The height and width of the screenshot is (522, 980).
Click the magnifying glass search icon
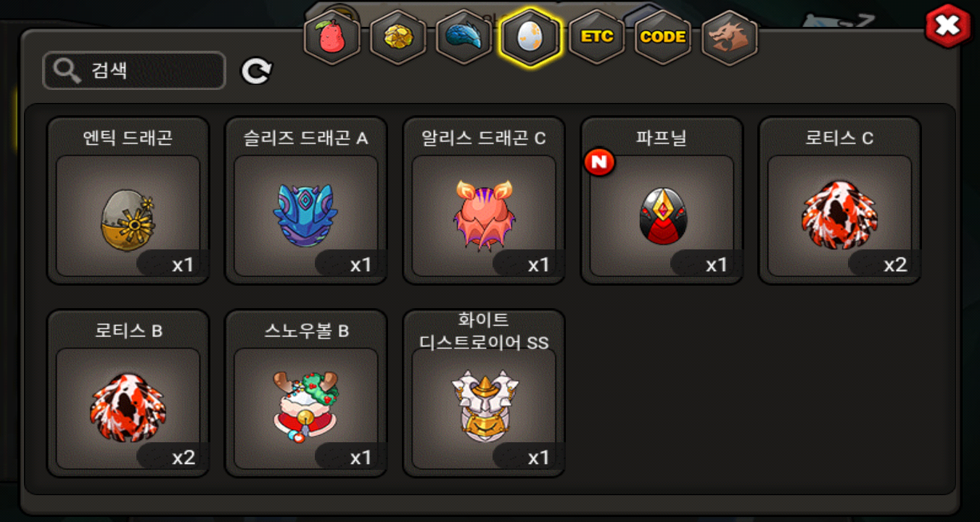coord(67,71)
